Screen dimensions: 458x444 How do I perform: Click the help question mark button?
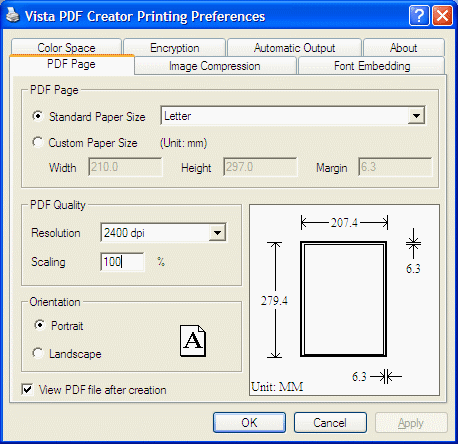click(x=419, y=15)
